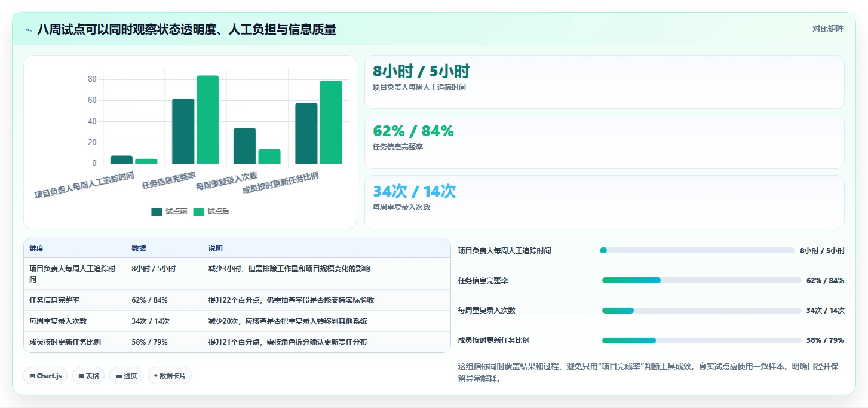Viewport: 868px width, 408px height.
Task: Click the 试点前 bar for 成员按时更新任务比例
Action: [306, 133]
